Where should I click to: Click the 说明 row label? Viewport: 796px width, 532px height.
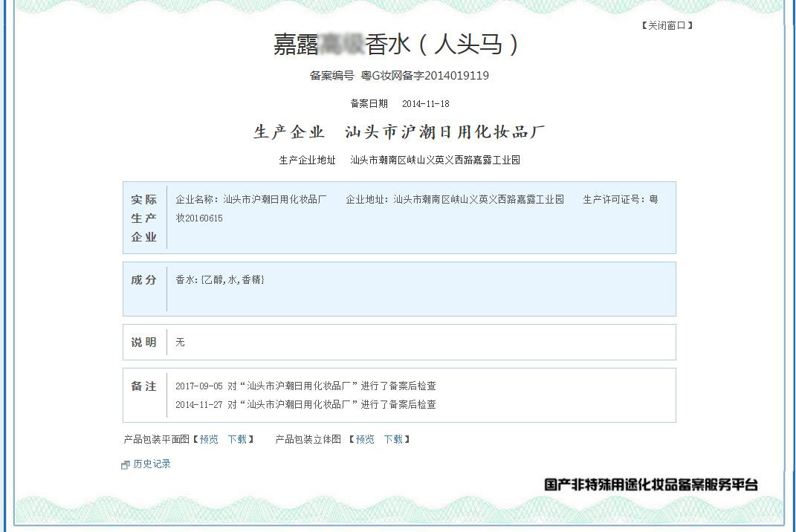(144, 342)
